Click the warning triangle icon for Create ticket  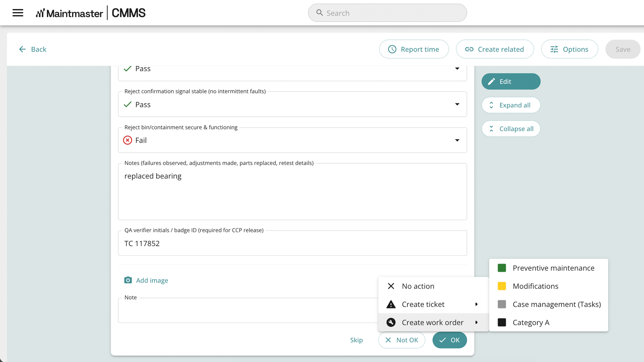click(391, 304)
